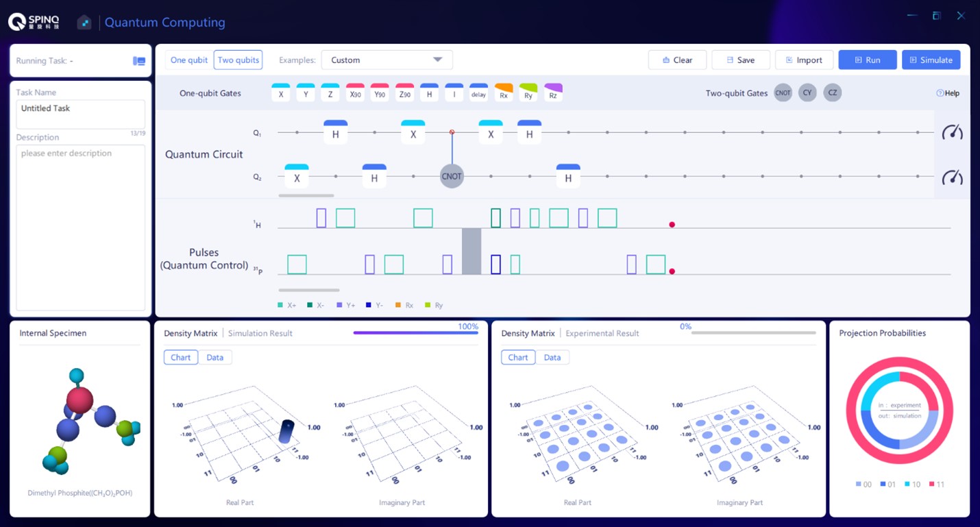Select the X gate before CNOT on Q1
The width and height of the screenshot is (980, 527).
tap(413, 132)
